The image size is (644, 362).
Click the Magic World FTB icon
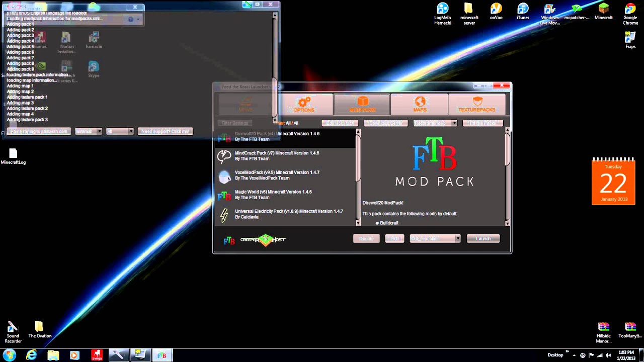click(x=224, y=196)
